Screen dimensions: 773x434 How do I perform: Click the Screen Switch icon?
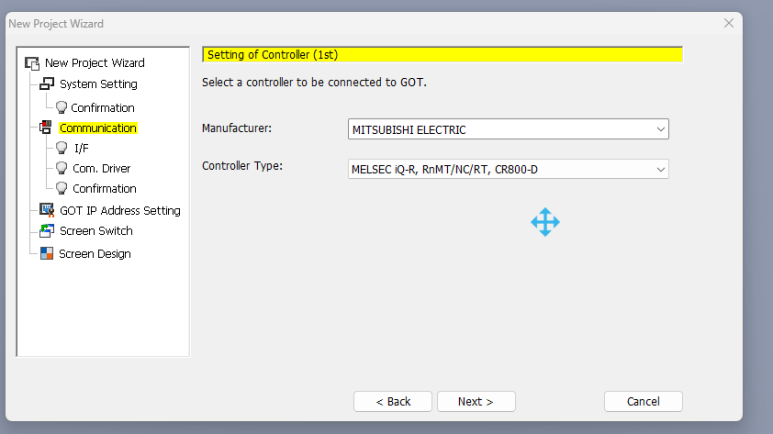coord(47,230)
